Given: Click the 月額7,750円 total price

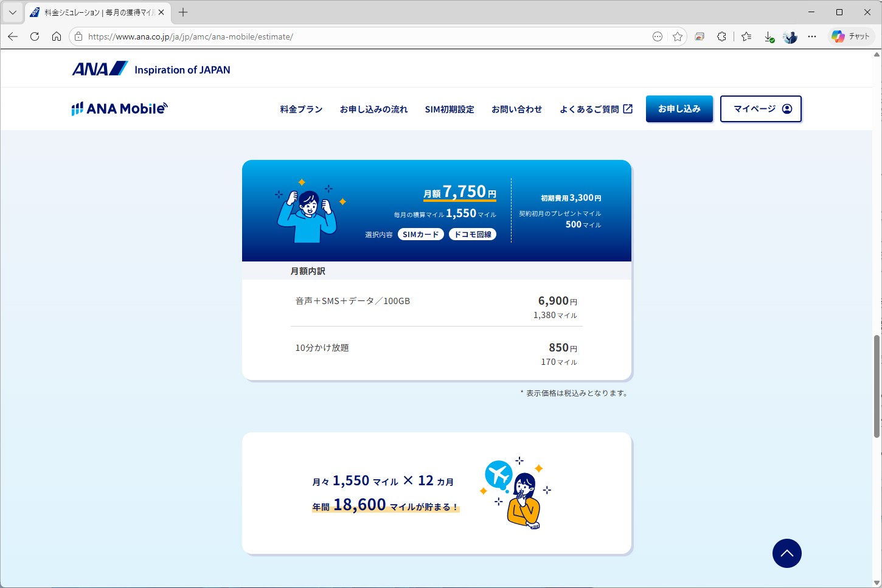Looking at the screenshot, I should click(460, 192).
